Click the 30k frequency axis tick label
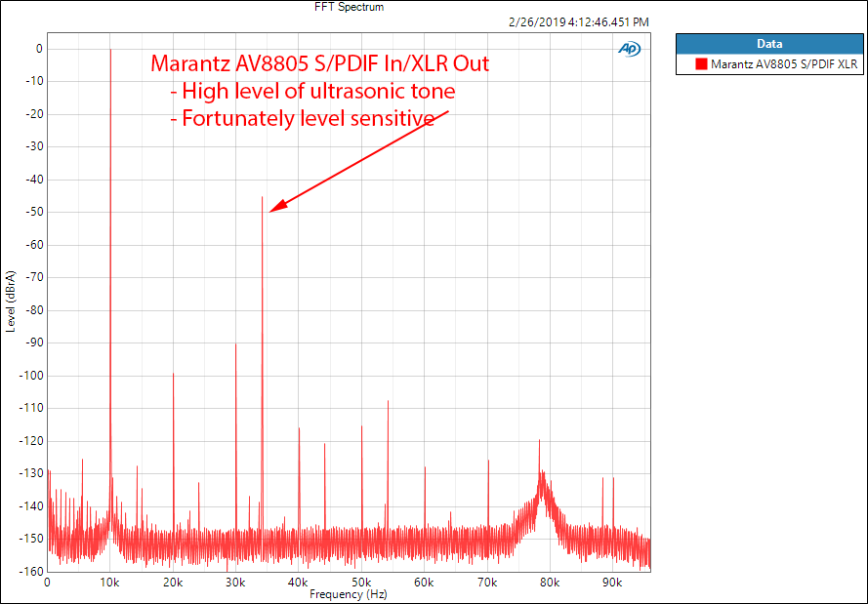The width and height of the screenshot is (868, 604). (x=236, y=583)
